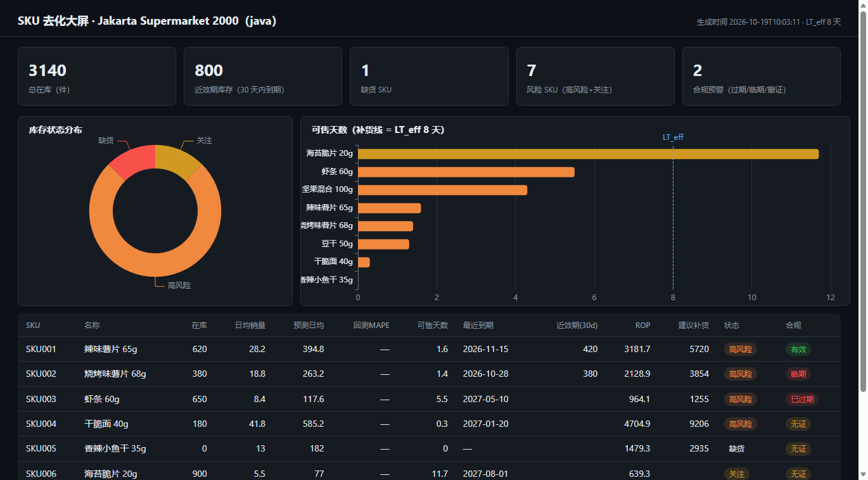Click the 近效期(30d) column header
The height and width of the screenshot is (480, 868).
click(x=577, y=325)
